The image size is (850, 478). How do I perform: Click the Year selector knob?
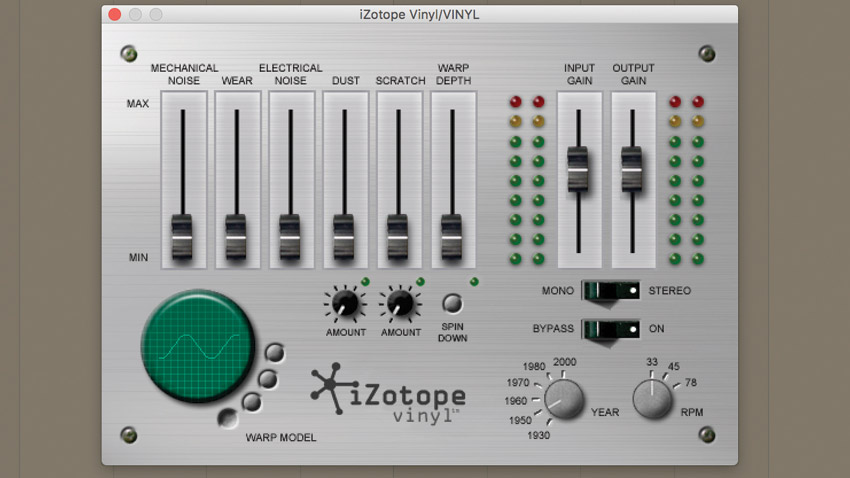tap(564, 399)
